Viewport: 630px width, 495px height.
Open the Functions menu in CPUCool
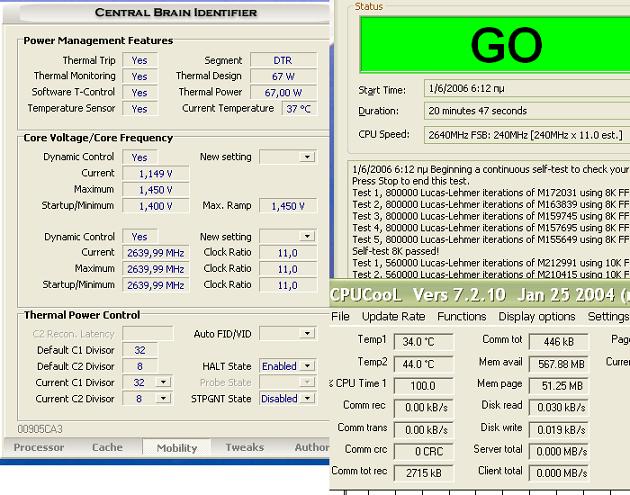(x=462, y=317)
